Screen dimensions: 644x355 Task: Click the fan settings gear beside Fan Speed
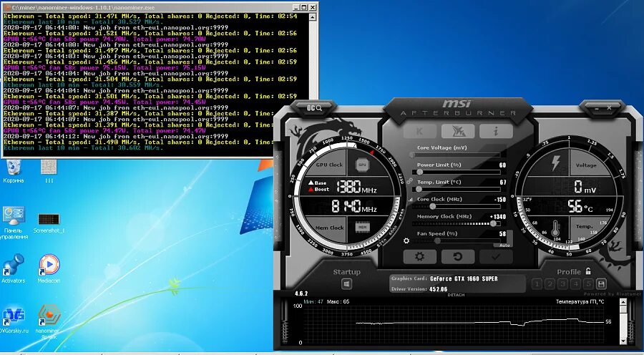click(406, 240)
